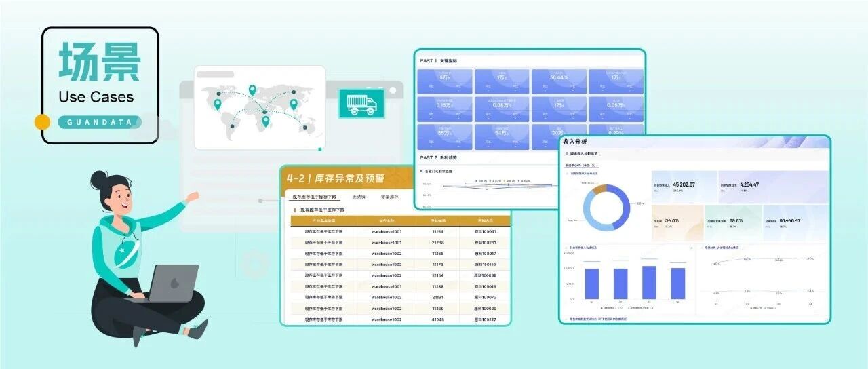Image resolution: width=868 pixels, height=369 pixels.
Task: Click the 4,254.47 cost card
Action: 772,187
